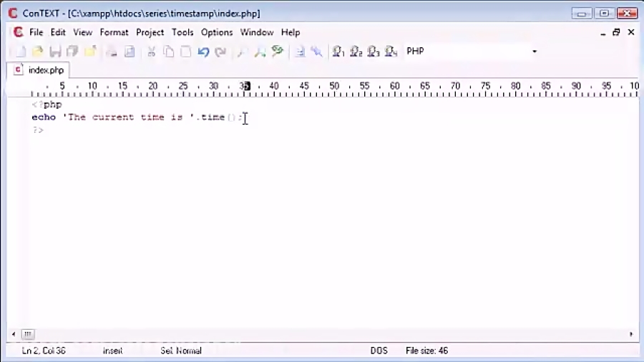Click the Copy toolbar icon
Image resolution: width=644 pixels, height=362 pixels.
168,52
